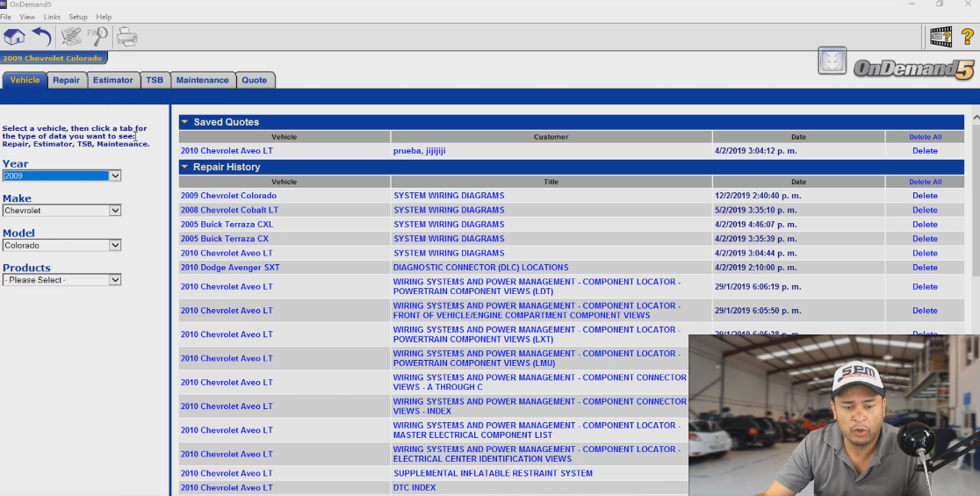Open the 2008 Chevrolet Cobalt LT history link
This screenshot has width=980, height=496.
coord(229,210)
